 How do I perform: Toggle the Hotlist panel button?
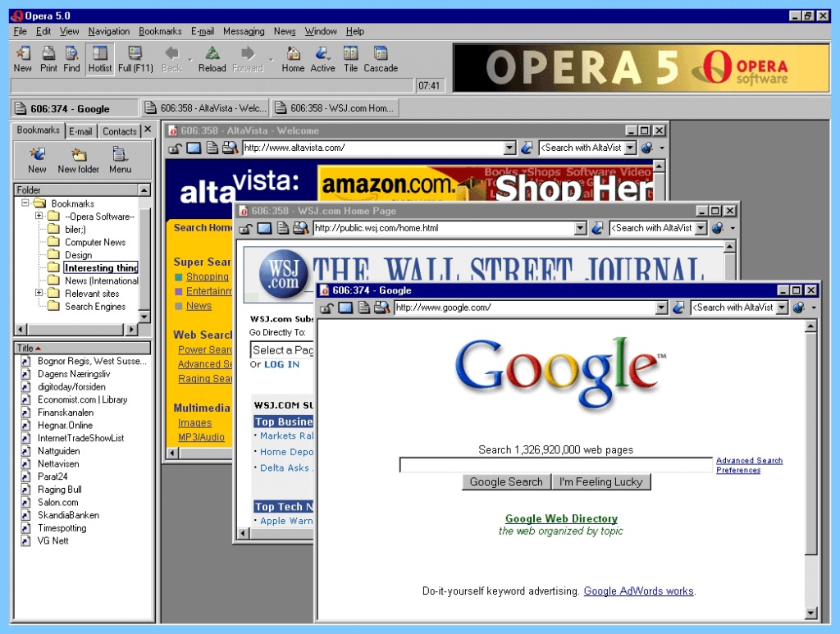tap(99, 59)
